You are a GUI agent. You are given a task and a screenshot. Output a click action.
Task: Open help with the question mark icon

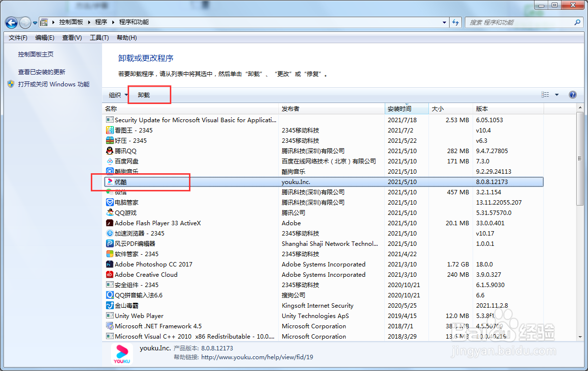(x=573, y=95)
